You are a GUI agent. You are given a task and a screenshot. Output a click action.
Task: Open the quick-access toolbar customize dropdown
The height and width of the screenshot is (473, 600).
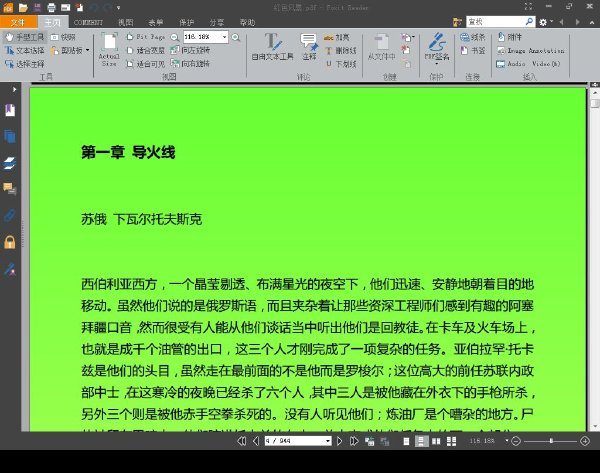(119, 8)
